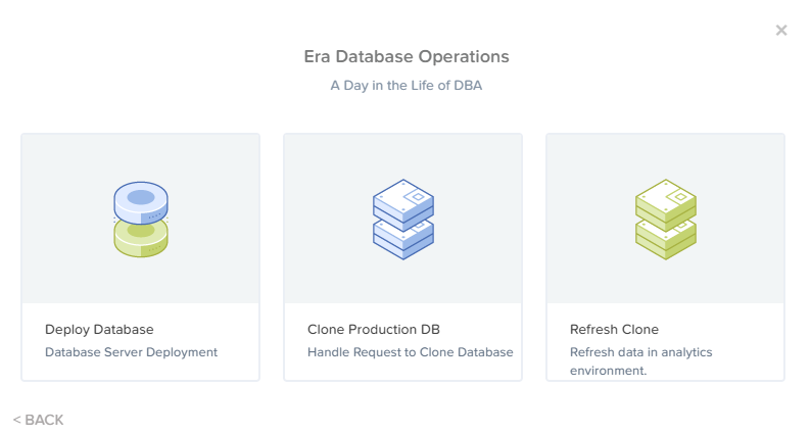Click 'Refresh data in analytics environment.' text
Image resolution: width=810 pixels, height=434 pixels.
point(641,361)
